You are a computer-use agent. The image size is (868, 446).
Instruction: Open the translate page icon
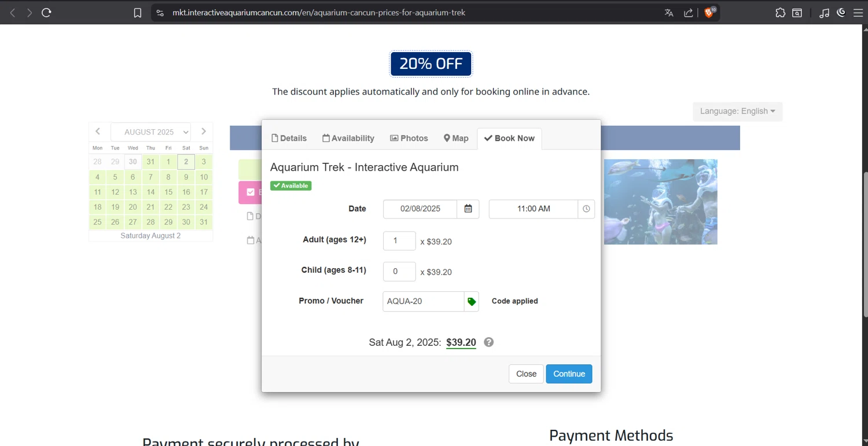click(669, 13)
